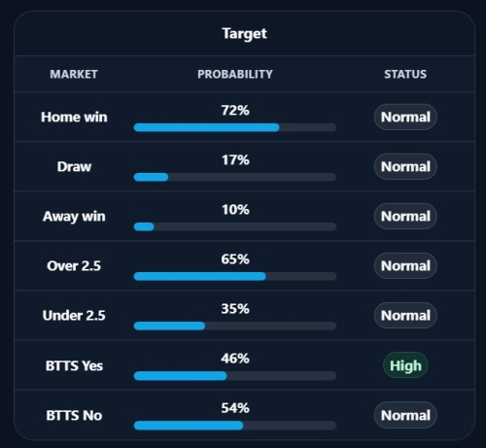Sort by the PROBABILITY column header
The width and height of the screenshot is (486, 448).
235,74
